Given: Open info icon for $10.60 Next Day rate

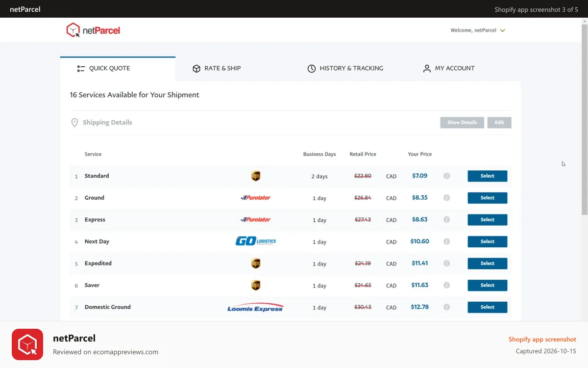Looking at the screenshot, I should click(446, 241).
